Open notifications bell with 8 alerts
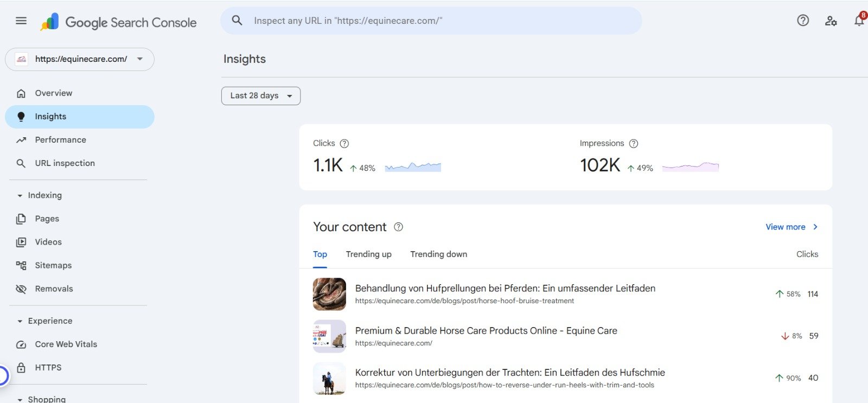Image resolution: width=868 pixels, height=403 pixels. point(859,20)
